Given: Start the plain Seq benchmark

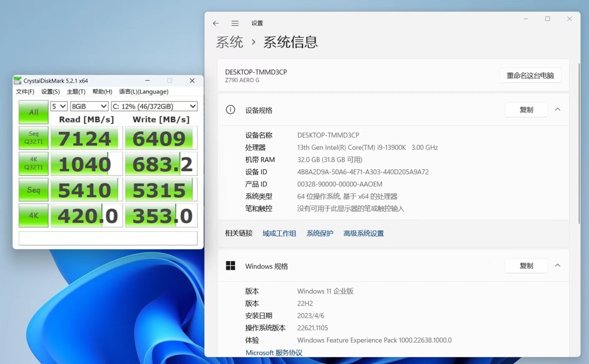Looking at the screenshot, I should 33,189.
